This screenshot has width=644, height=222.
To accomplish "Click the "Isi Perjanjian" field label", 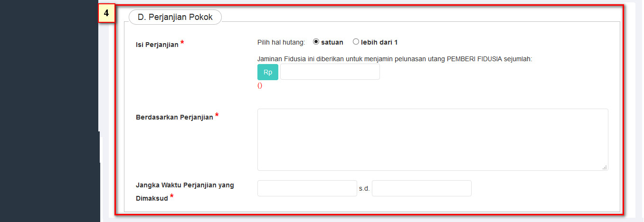I will (x=157, y=45).
